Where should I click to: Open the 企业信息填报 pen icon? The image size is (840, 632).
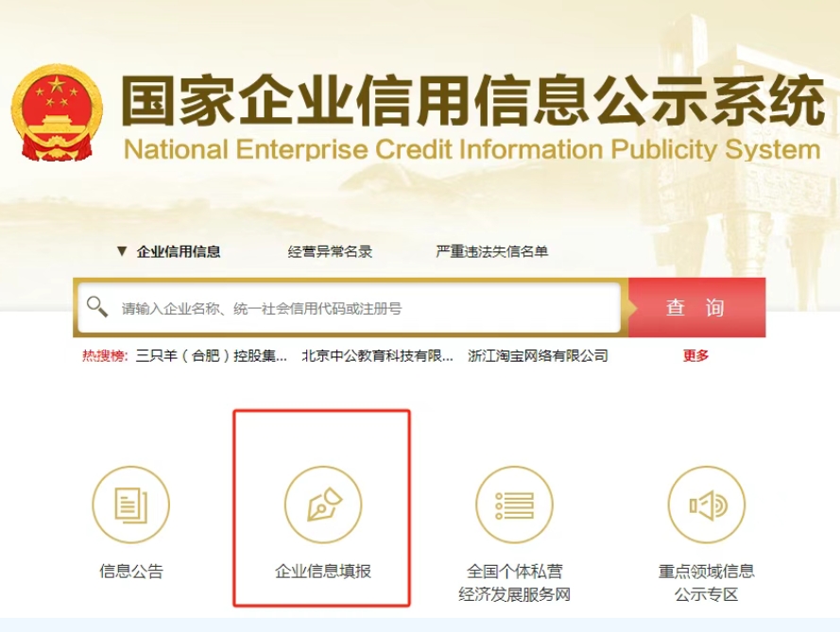(323, 504)
